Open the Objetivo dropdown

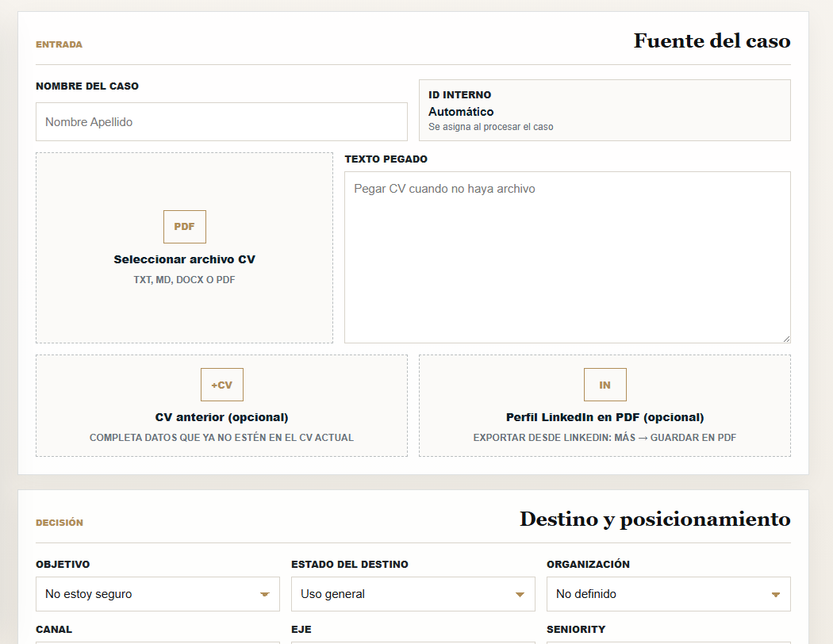point(158,594)
